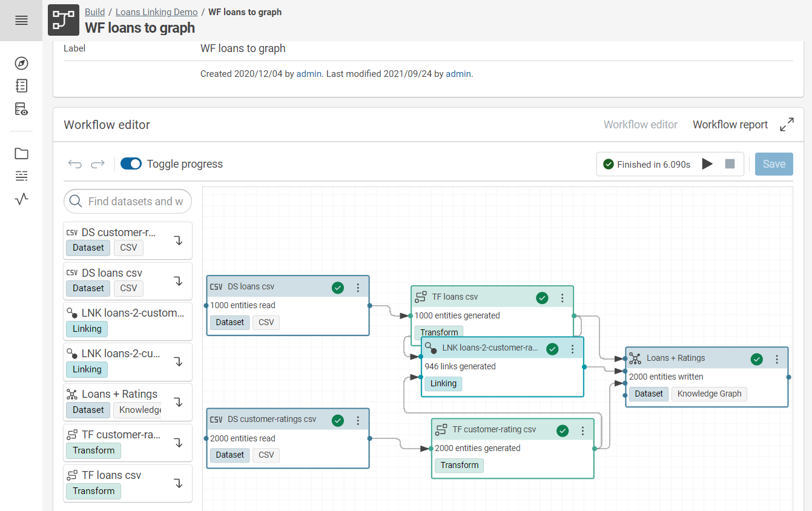Image resolution: width=812 pixels, height=511 pixels.
Task: Disable the Toggle progress switch
Action: [x=131, y=163]
